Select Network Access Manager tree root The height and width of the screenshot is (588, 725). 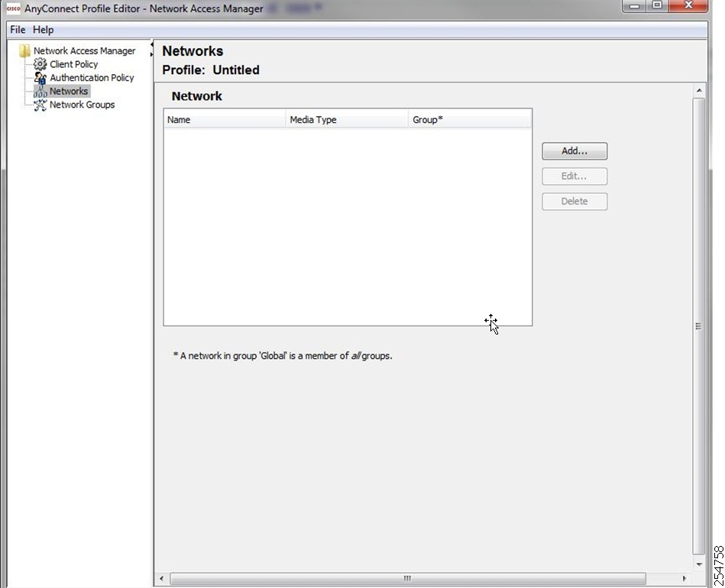pyautogui.click(x=84, y=51)
